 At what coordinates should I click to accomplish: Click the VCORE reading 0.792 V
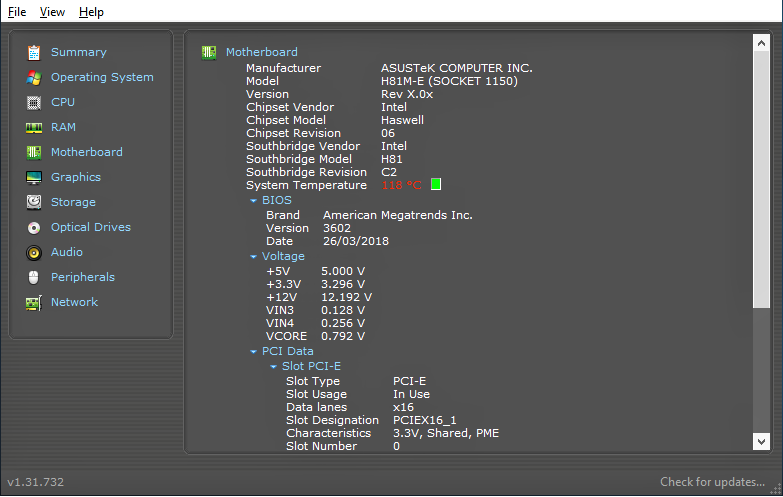click(343, 336)
